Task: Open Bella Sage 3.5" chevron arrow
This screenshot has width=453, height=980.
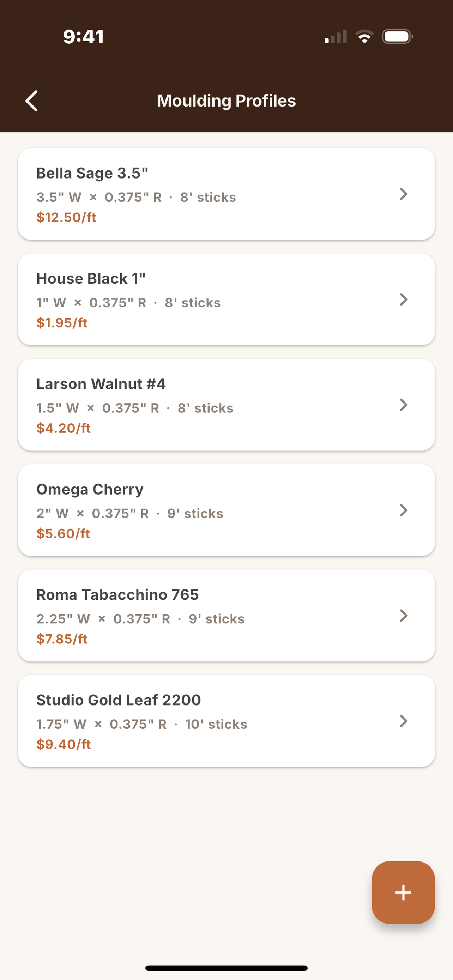Action: pos(404,194)
